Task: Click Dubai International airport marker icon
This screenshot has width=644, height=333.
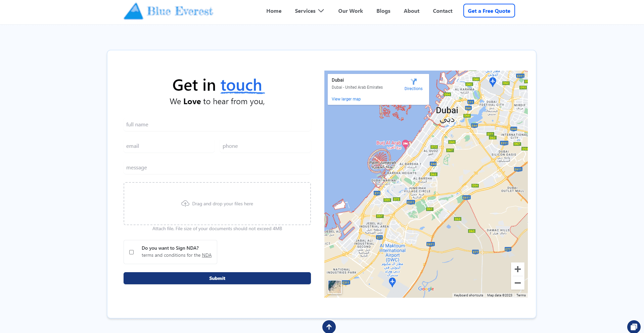Action: (493, 82)
